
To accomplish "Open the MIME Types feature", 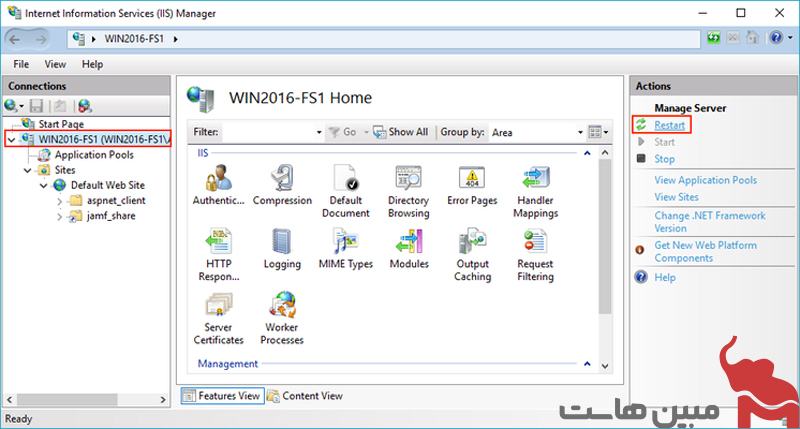I will tap(345, 248).
